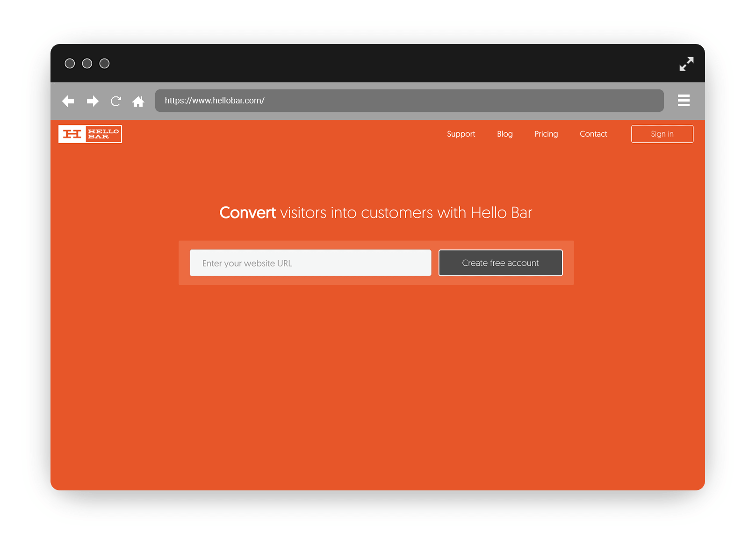Click the browser back arrow

click(x=68, y=101)
